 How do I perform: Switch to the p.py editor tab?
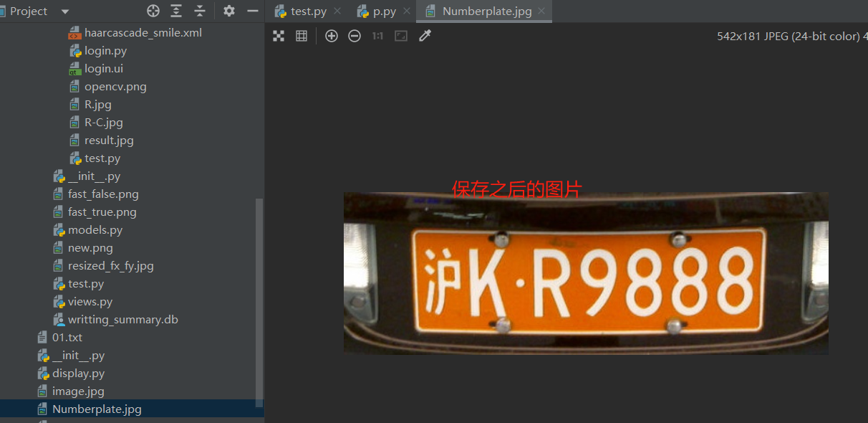click(x=385, y=11)
